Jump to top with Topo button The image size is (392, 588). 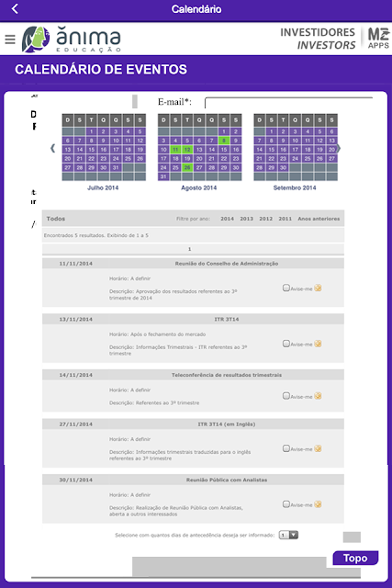[x=355, y=558]
